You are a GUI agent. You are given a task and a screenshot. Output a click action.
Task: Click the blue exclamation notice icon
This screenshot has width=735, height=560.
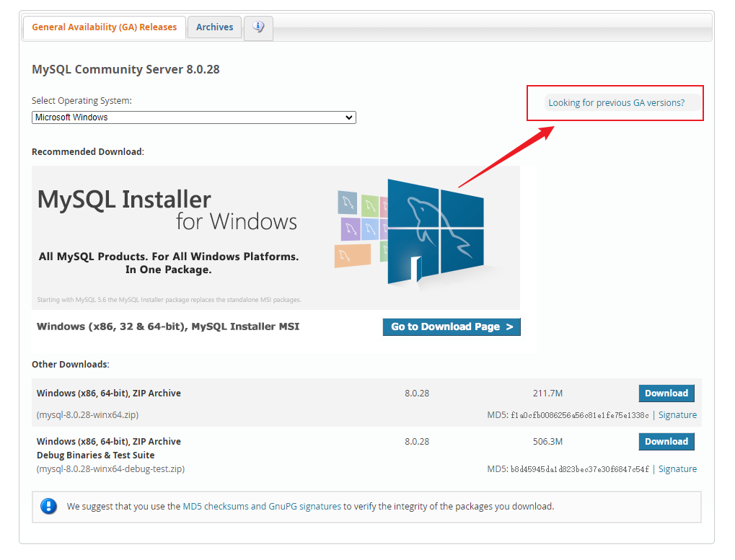point(49,506)
